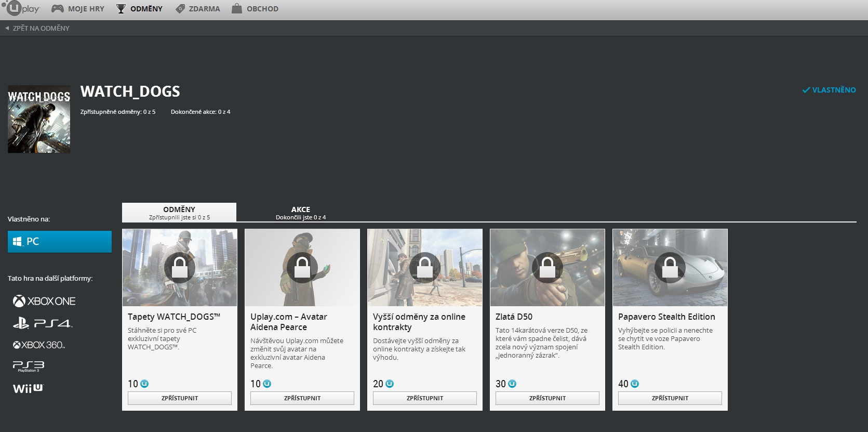Choose the Xbox 360 platform logo
868x432 pixels.
(x=39, y=345)
